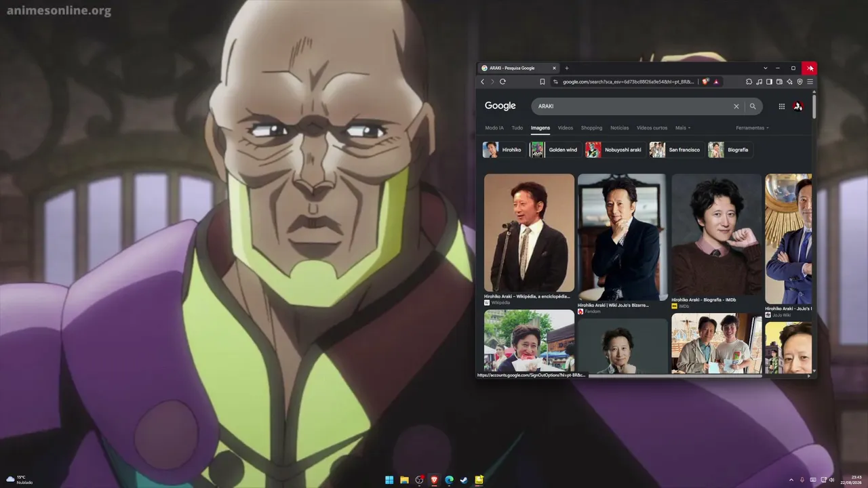Select the Biografia suggestion chip
This screenshot has height=488, width=868.
coord(730,150)
